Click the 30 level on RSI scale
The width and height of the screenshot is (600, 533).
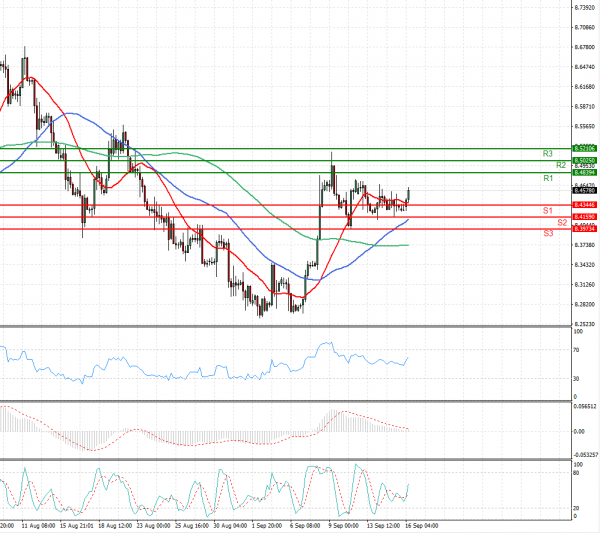(x=576, y=379)
